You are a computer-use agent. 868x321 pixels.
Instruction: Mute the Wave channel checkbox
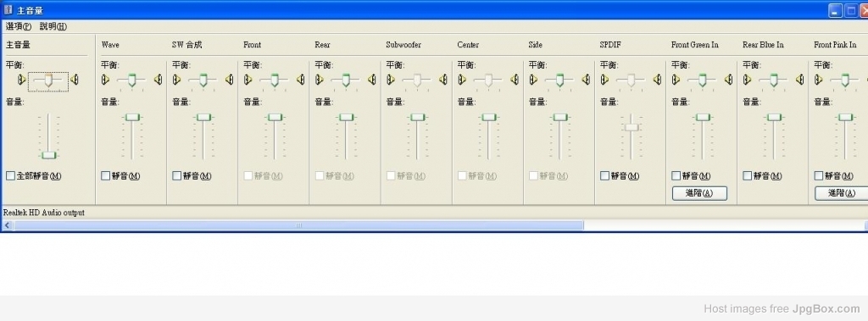(x=106, y=176)
